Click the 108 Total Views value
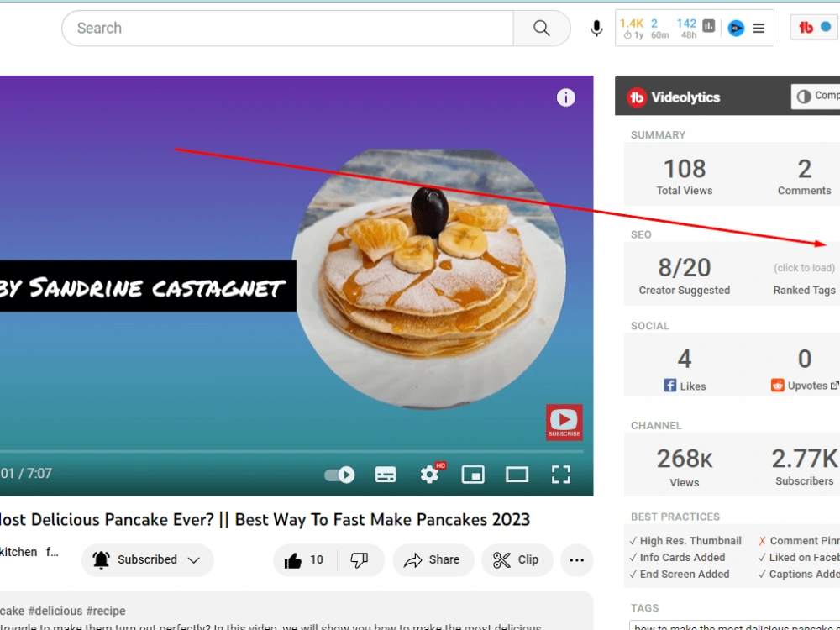840x630 pixels. tap(685, 169)
